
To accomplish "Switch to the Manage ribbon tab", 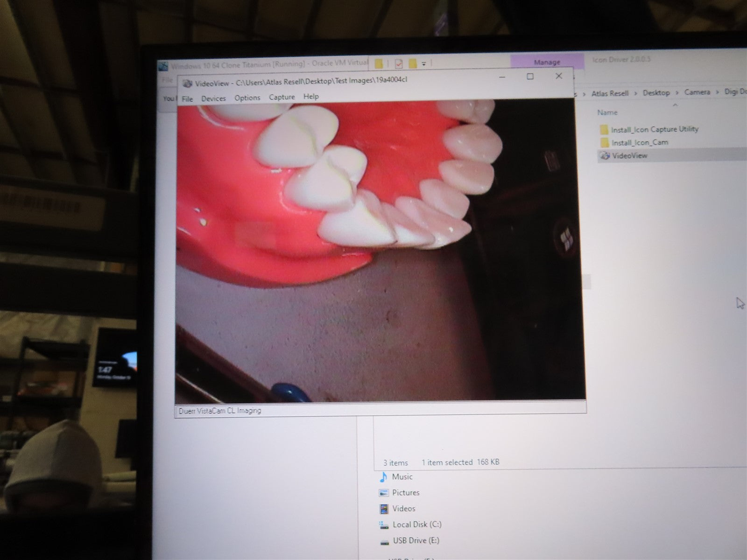I will click(x=547, y=62).
